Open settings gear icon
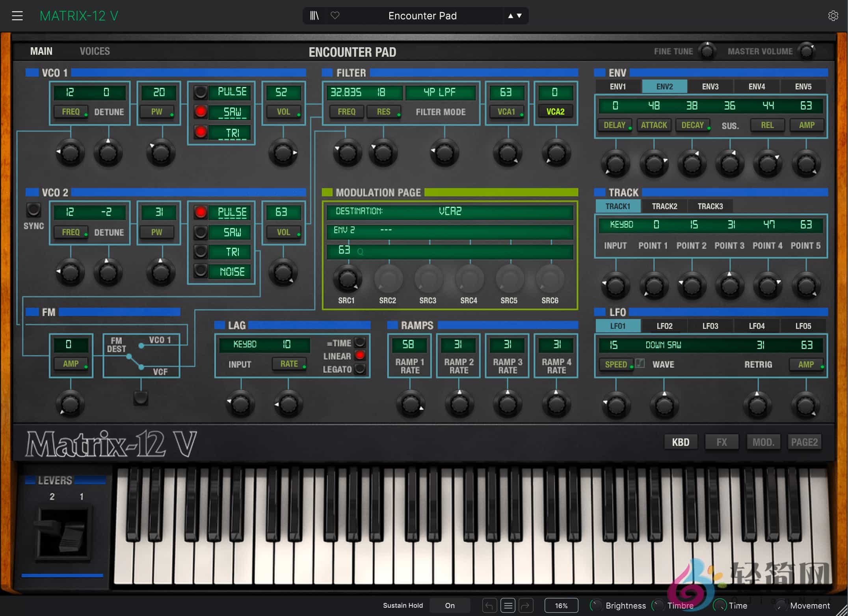 pyautogui.click(x=833, y=16)
